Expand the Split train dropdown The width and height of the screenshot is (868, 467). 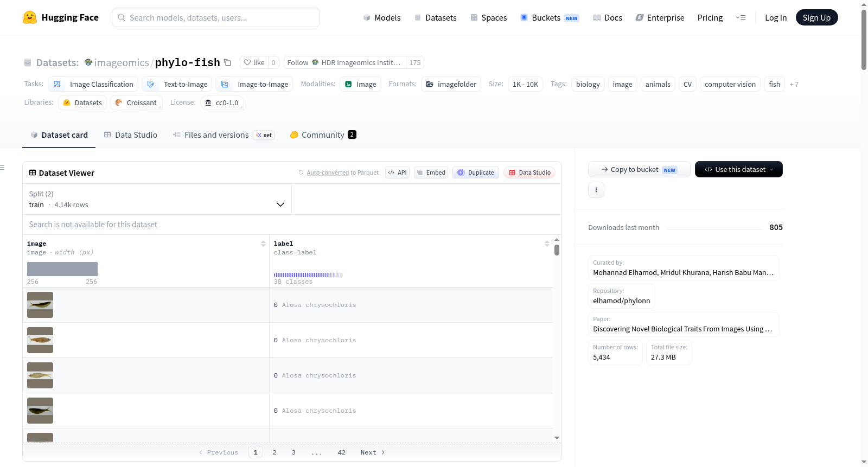tap(157, 199)
